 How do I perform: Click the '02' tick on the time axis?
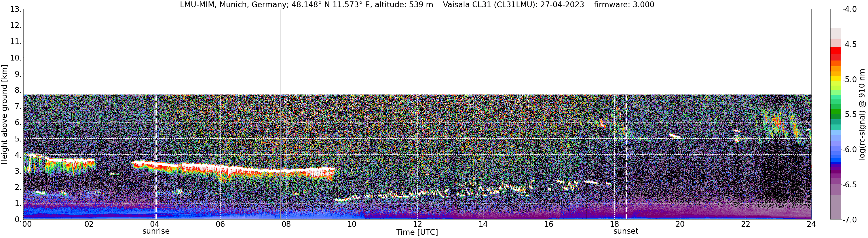(89, 224)
